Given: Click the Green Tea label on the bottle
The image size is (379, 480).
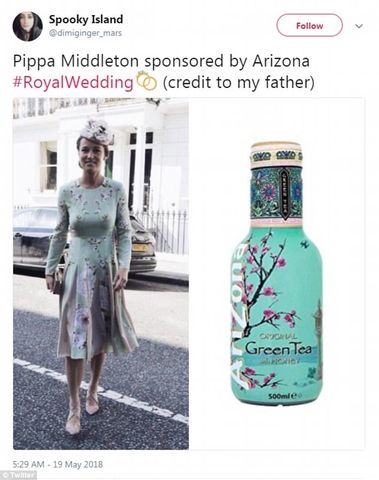Looking at the screenshot, I should click(278, 349).
